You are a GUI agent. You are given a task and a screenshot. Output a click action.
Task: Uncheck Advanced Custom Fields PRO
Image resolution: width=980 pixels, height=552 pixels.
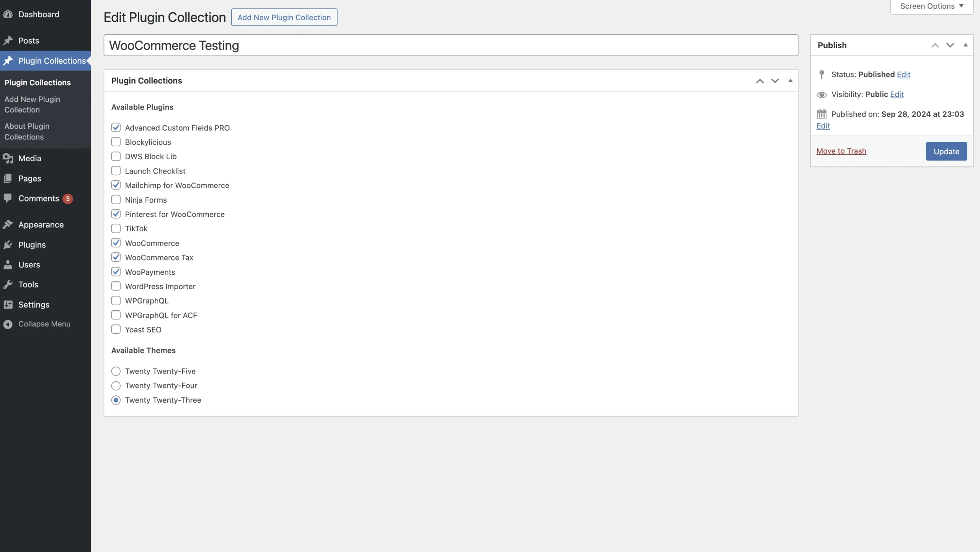point(116,127)
